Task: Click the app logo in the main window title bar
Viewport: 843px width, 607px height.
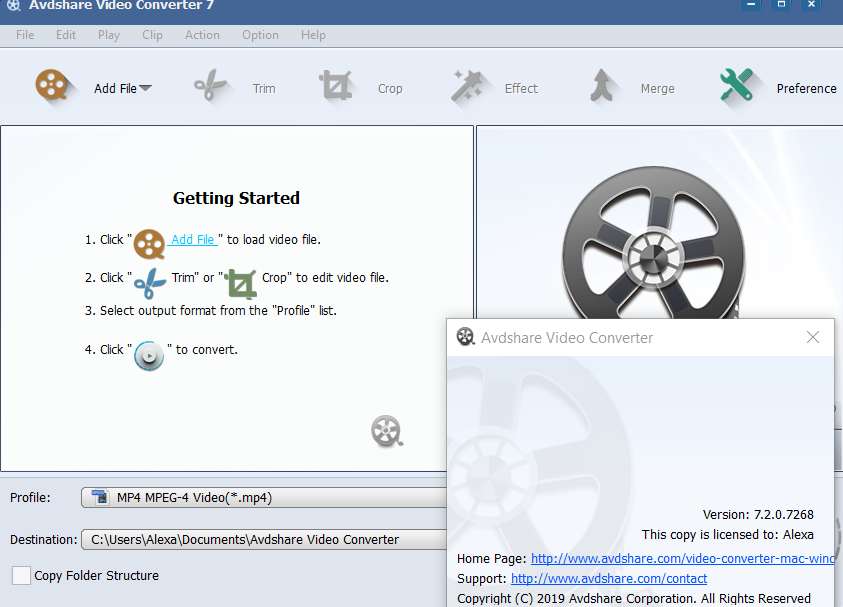Action: (x=13, y=5)
